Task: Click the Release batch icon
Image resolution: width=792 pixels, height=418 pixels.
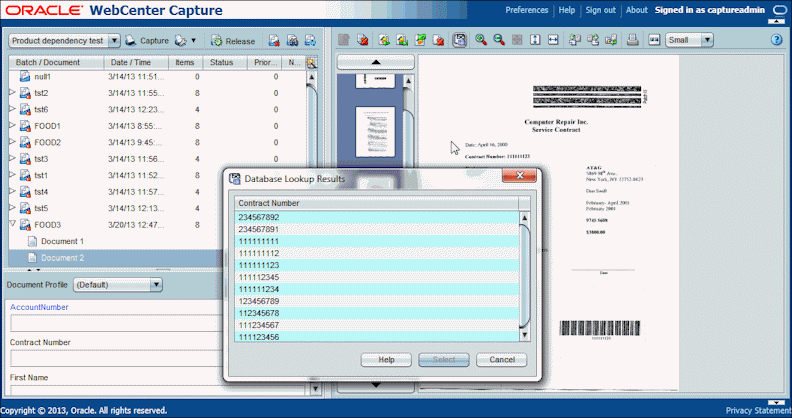Action: coord(217,41)
